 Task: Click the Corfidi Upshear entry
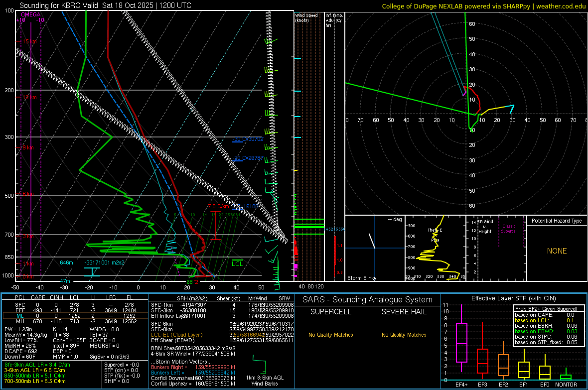[x=193, y=384]
